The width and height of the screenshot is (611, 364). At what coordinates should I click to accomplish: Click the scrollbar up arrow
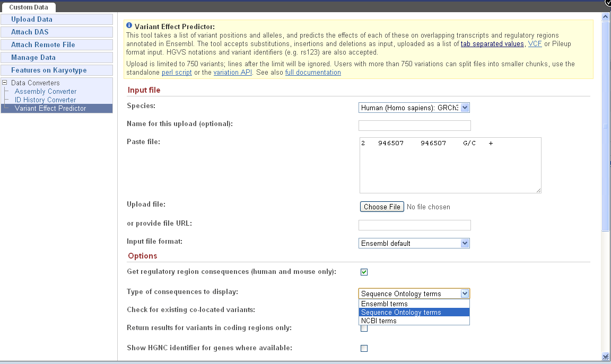coord(605,17)
